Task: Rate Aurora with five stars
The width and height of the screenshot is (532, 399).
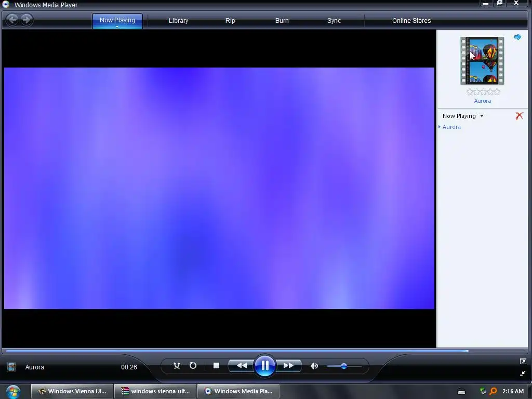Action: (x=497, y=91)
